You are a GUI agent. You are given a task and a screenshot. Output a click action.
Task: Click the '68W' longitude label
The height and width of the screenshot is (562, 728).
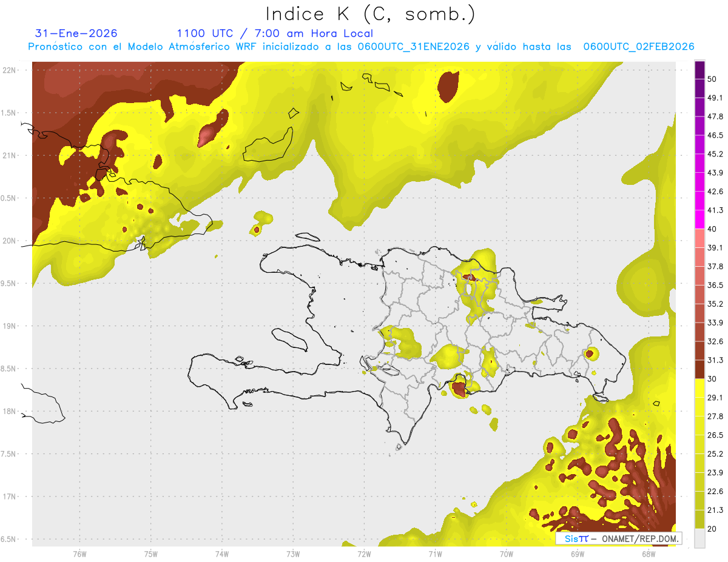tap(648, 554)
